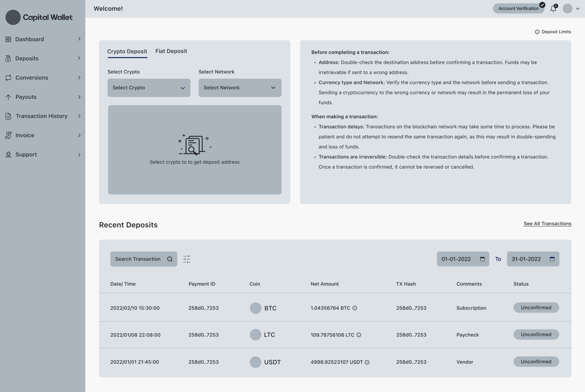Open calendar for end date 31-01-2022

click(552, 259)
